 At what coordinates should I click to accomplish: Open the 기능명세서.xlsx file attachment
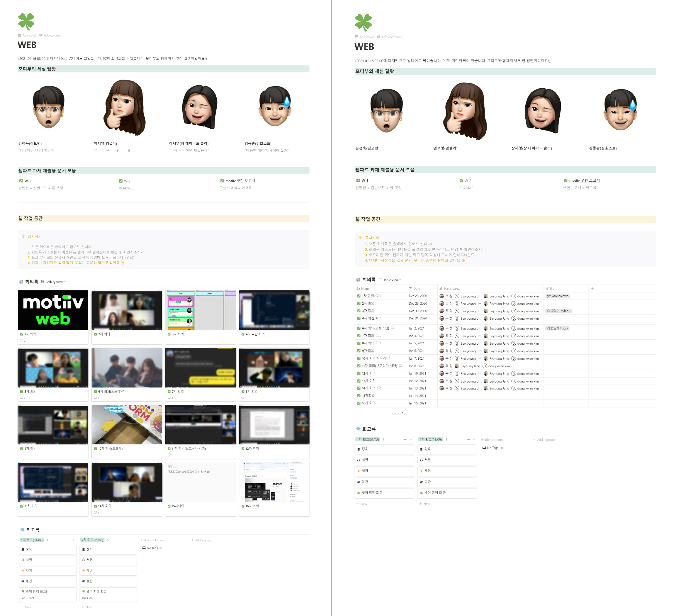pos(557,329)
